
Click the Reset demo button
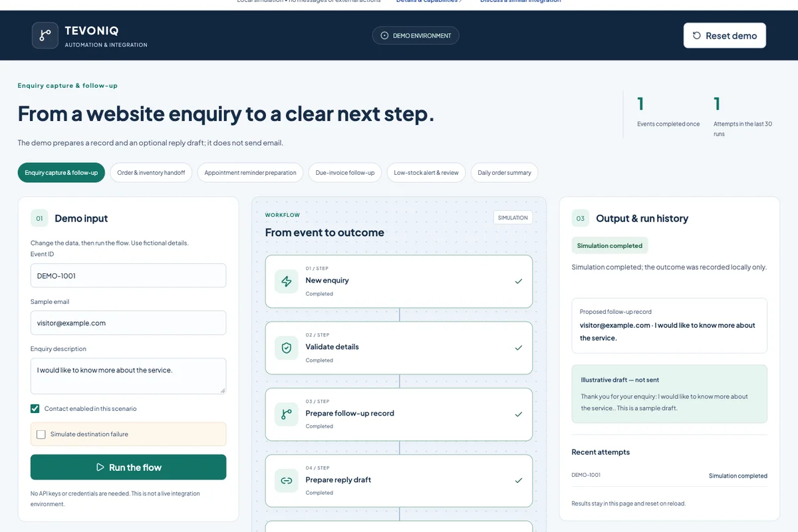coord(725,36)
